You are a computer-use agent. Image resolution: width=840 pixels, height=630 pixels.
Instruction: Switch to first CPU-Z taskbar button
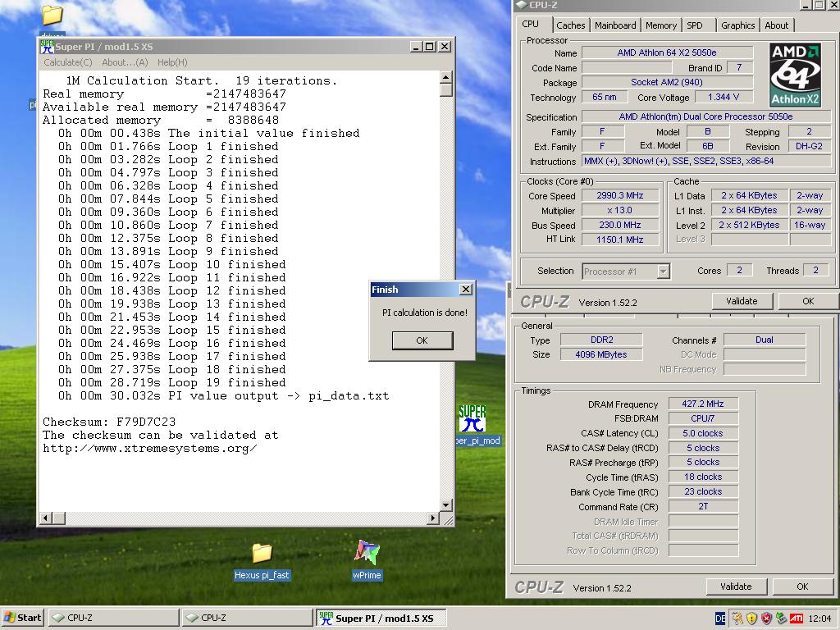point(114,618)
